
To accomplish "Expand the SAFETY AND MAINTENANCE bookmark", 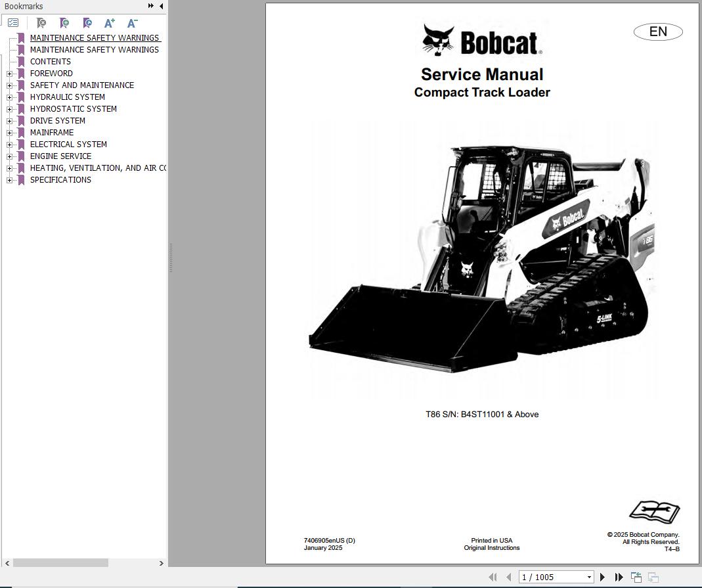I will (x=9, y=85).
